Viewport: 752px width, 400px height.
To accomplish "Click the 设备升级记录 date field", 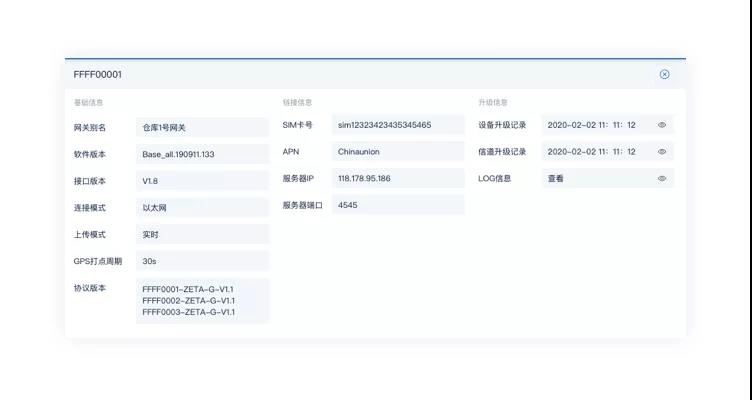I will point(608,125).
